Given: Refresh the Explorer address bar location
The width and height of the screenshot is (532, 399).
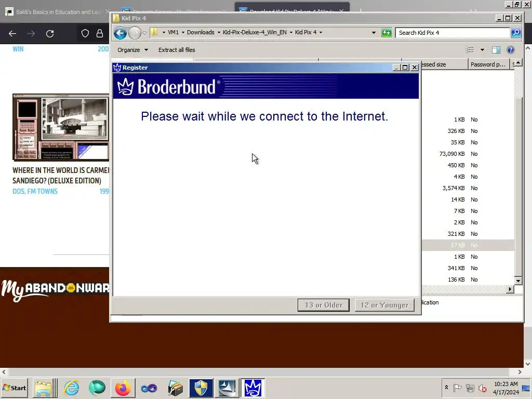Looking at the screenshot, I should tap(387, 33).
